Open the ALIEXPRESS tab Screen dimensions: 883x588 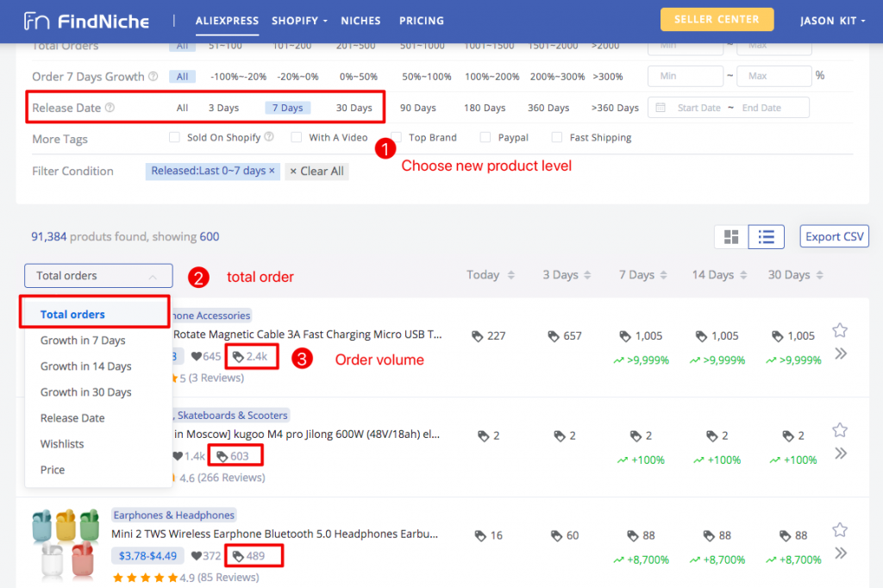[x=227, y=21]
